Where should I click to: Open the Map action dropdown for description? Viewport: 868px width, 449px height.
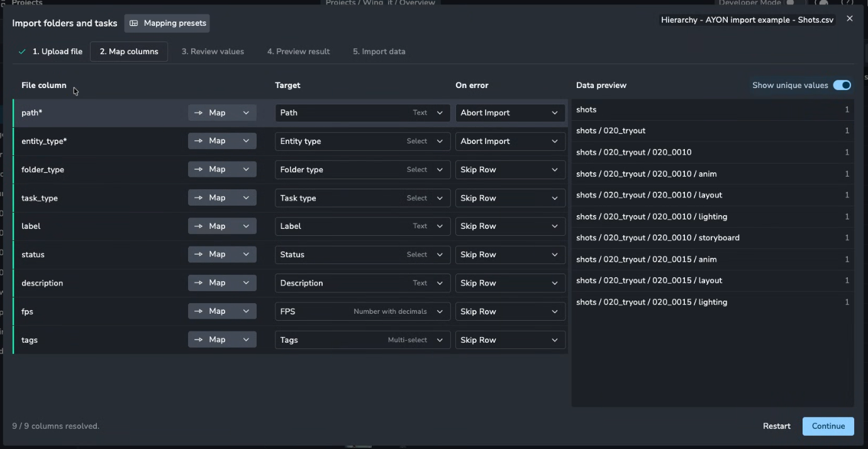pyautogui.click(x=222, y=283)
